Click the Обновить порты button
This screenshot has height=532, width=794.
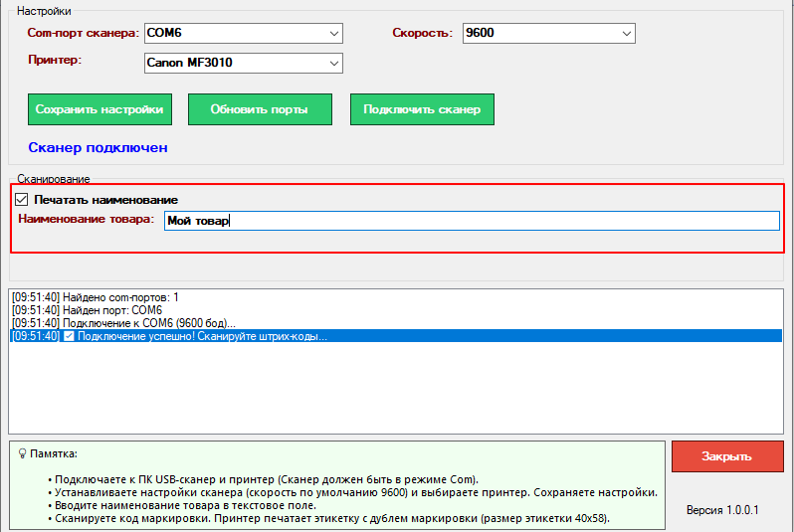point(260,109)
